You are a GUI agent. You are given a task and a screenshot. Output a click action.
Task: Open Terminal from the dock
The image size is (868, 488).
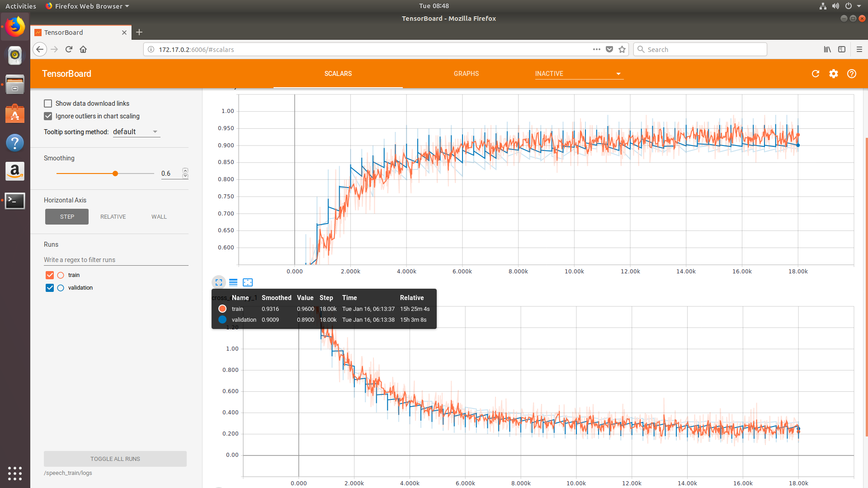coord(15,201)
